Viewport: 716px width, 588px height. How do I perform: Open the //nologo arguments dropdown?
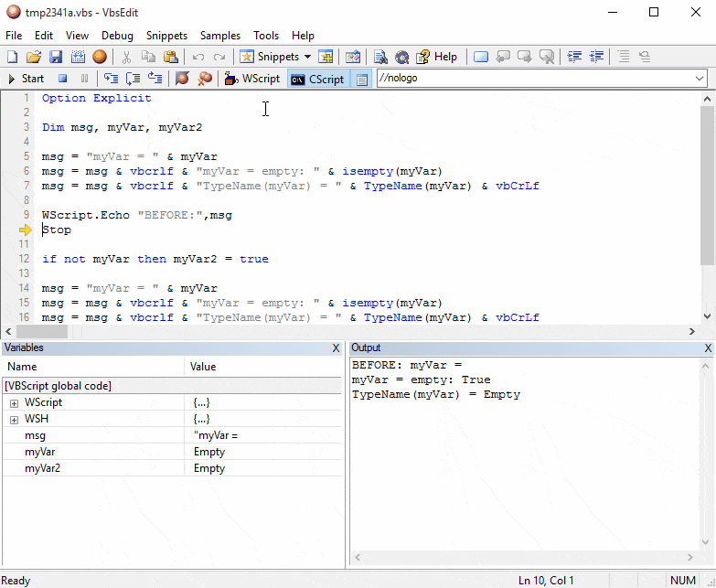tap(700, 79)
